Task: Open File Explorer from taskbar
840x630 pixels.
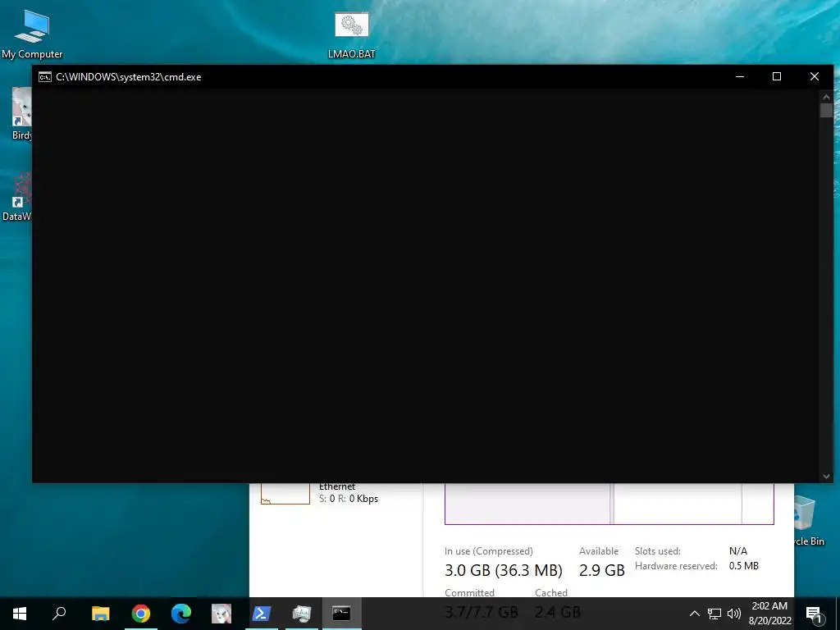Action: pos(100,614)
